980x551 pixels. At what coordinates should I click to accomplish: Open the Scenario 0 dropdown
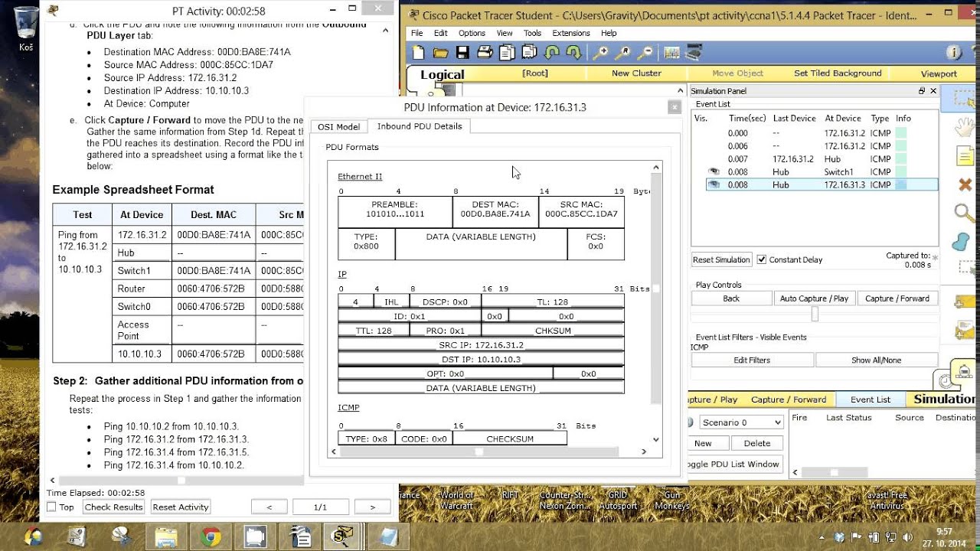point(741,422)
